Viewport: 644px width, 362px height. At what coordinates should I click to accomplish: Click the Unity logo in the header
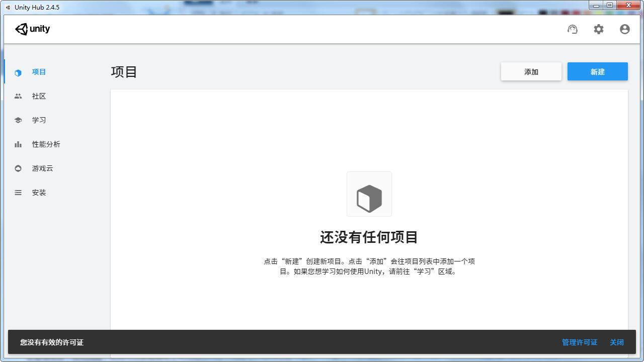(x=32, y=29)
